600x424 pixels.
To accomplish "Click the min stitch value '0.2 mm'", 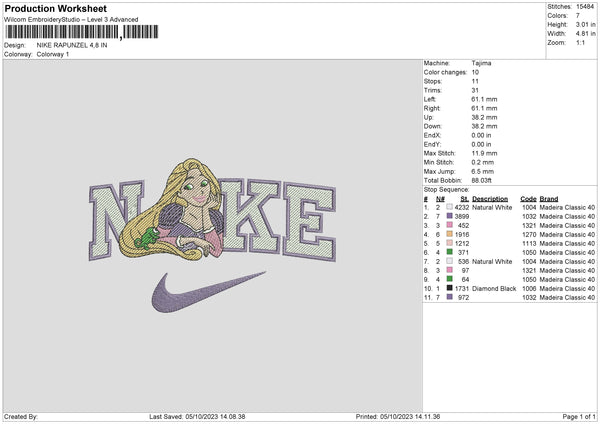I will [483, 162].
